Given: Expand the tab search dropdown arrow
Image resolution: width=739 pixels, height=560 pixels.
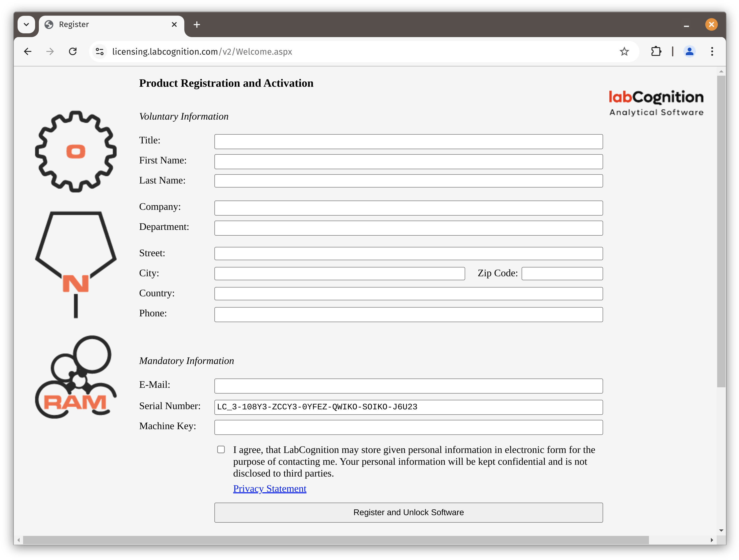Looking at the screenshot, I should coord(26,24).
